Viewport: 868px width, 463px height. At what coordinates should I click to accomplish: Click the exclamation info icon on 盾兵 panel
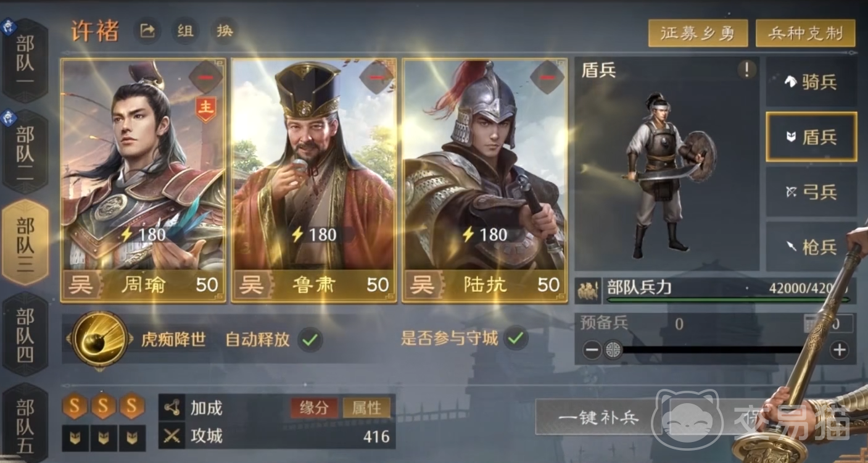[x=746, y=70]
